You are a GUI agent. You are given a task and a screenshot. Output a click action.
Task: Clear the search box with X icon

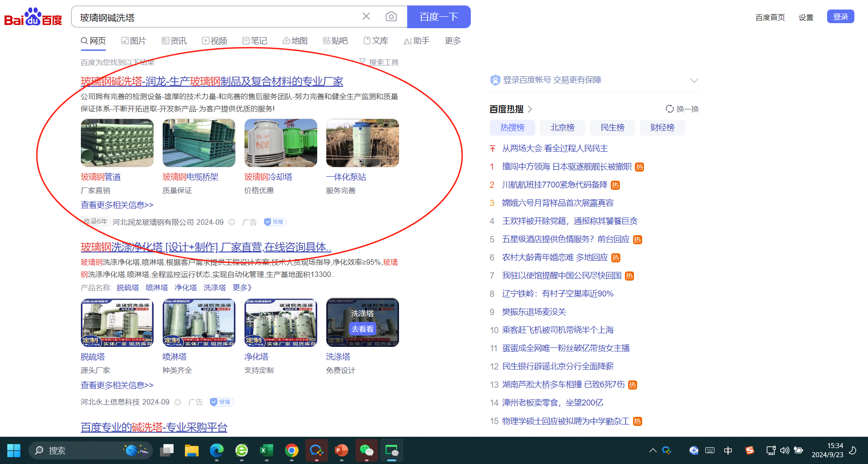[x=366, y=17]
